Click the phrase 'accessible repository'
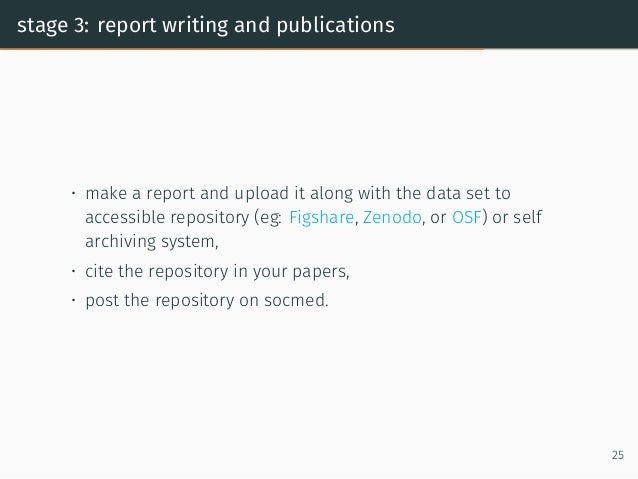 click(x=167, y=218)
